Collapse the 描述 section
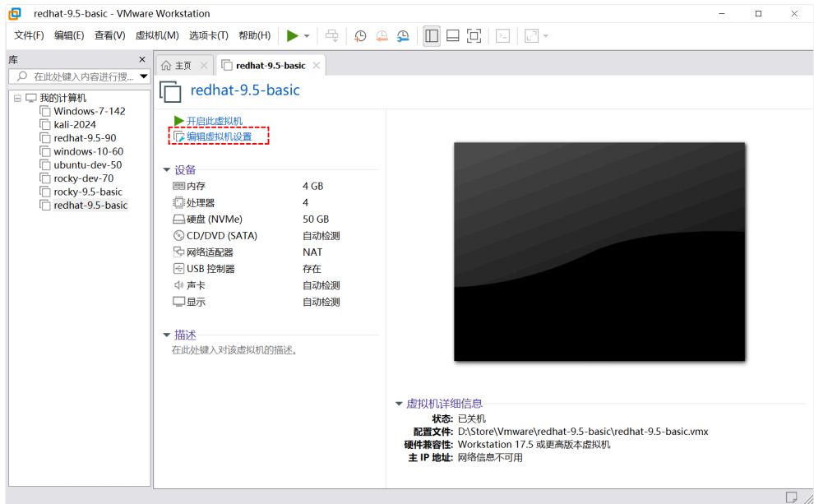 click(167, 335)
